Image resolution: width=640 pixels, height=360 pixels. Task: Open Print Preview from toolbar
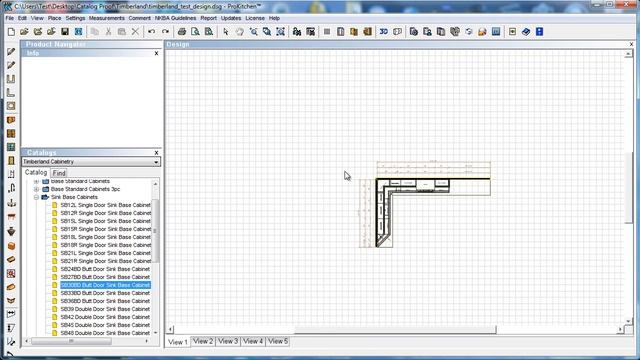tap(195, 31)
